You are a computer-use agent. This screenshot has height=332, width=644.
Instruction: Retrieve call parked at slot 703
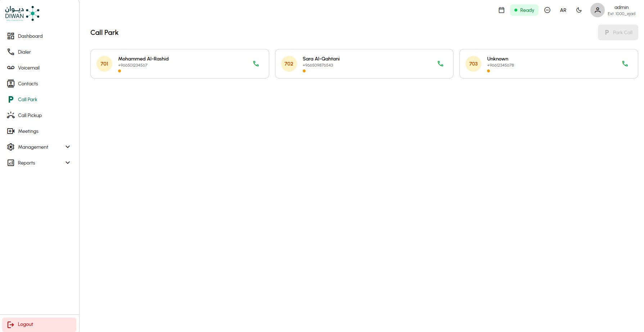click(x=625, y=64)
